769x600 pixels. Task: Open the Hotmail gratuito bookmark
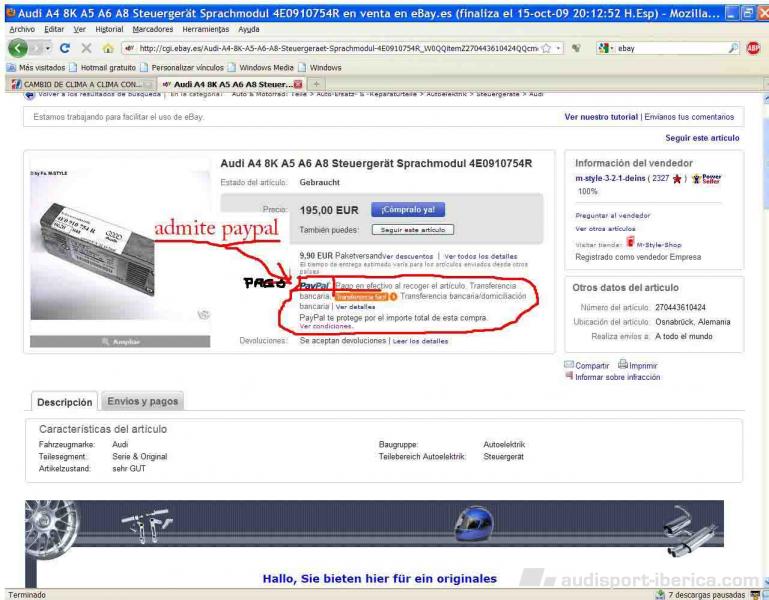[103, 68]
